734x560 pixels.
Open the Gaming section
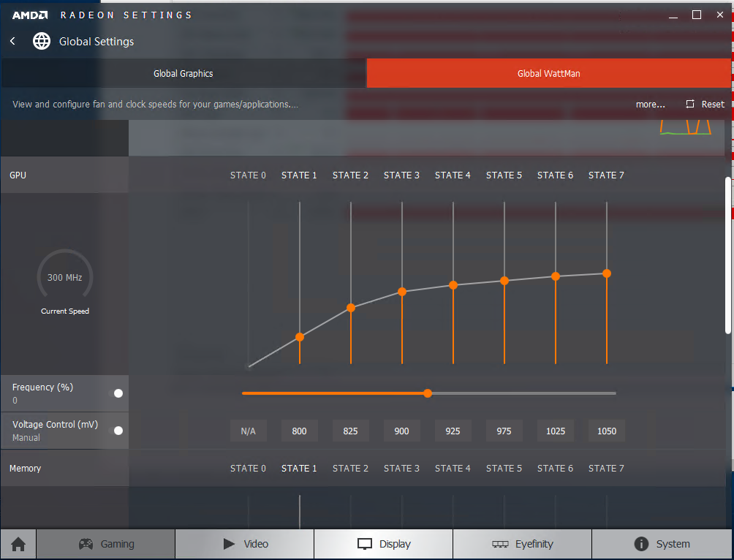click(106, 544)
